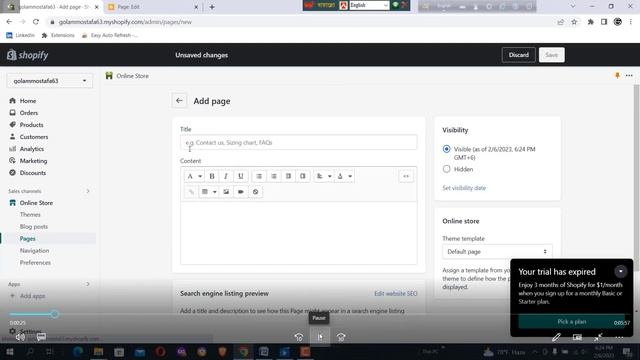The width and height of the screenshot is (640, 360).
Task: Open more options in the video player
Action: click(x=619, y=337)
